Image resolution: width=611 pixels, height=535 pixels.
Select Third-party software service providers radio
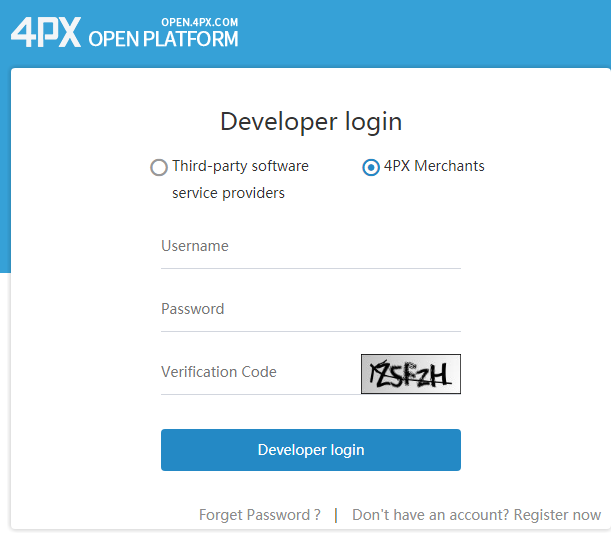pos(159,168)
